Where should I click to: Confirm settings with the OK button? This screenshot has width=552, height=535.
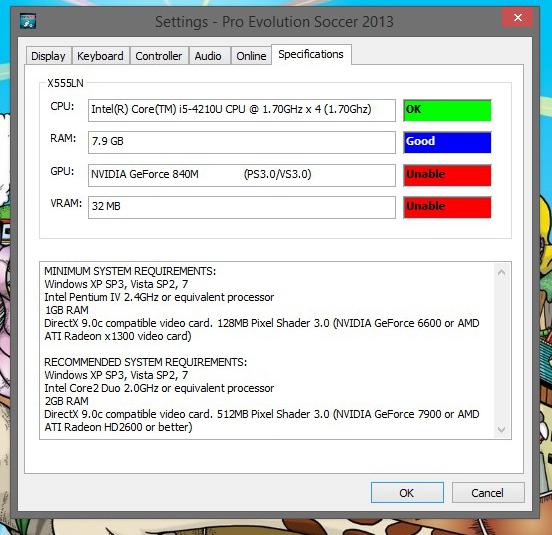[x=407, y=492]
